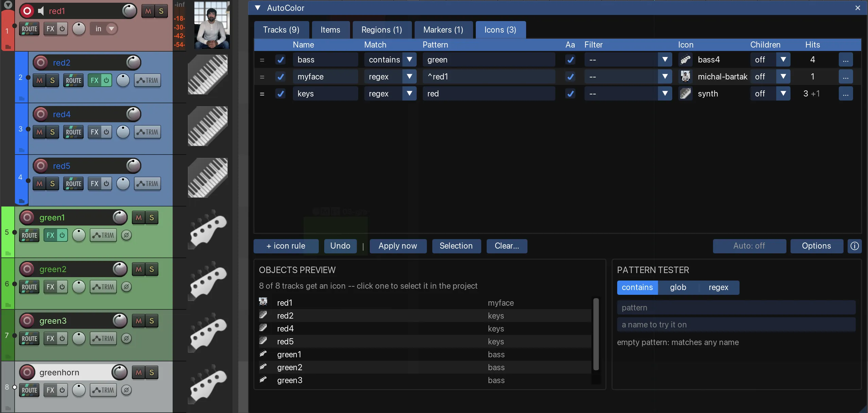Switch to the Regions (1) tab
This screenshot has height=413, width=868.
(382, 30)
